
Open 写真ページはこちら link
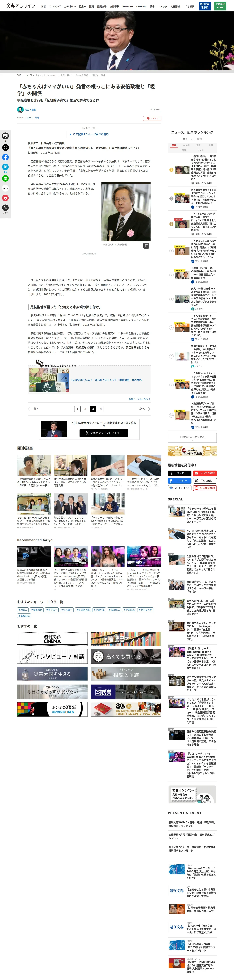pyautogui.click(x=139, y=399)
